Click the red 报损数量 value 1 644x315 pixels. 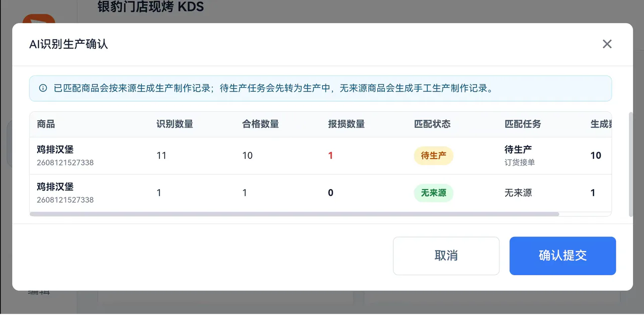click(331, 155)
